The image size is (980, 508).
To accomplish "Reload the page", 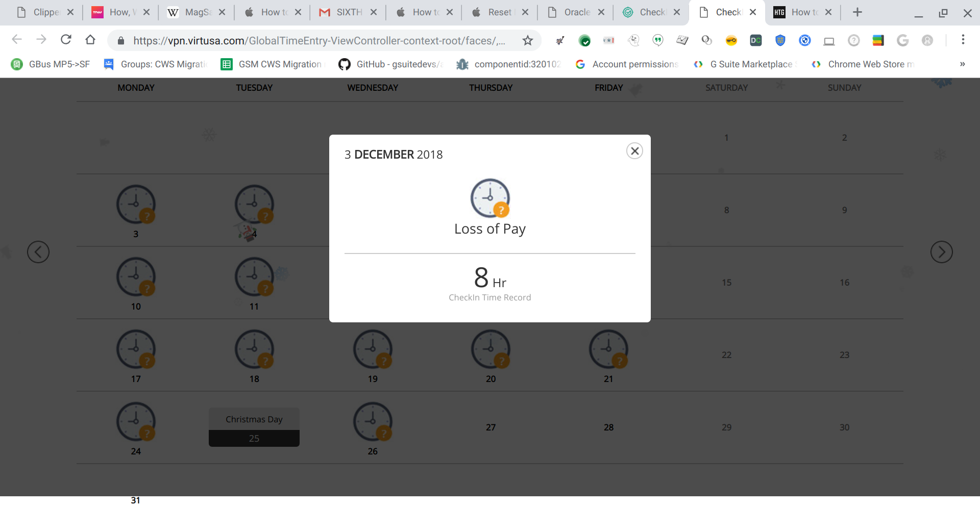I will 66,40.
